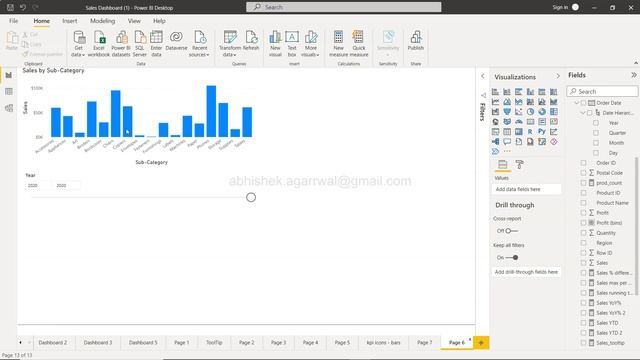Choose the Gauge visualization
The width and height of the screenshot is (640, 360).
(518, 122)
